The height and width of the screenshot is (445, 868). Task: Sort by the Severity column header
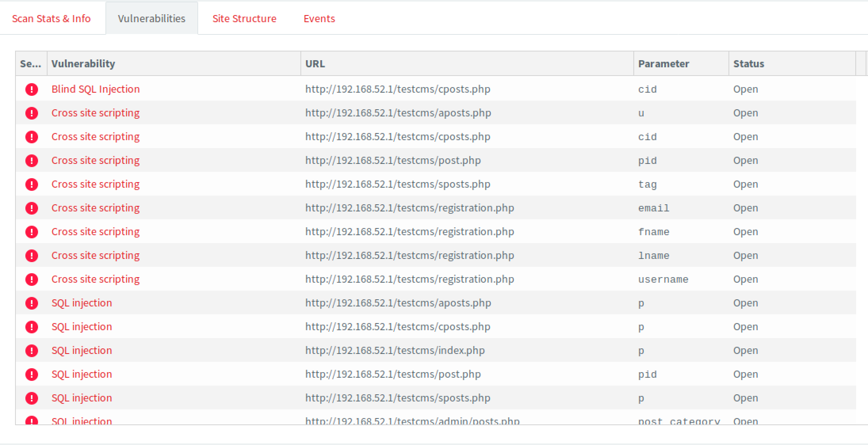31,64
